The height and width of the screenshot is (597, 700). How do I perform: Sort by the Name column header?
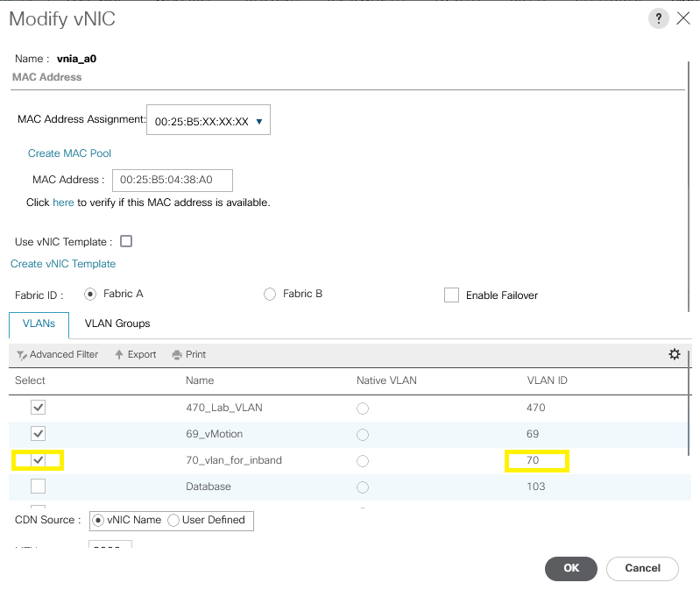(200, 380)
